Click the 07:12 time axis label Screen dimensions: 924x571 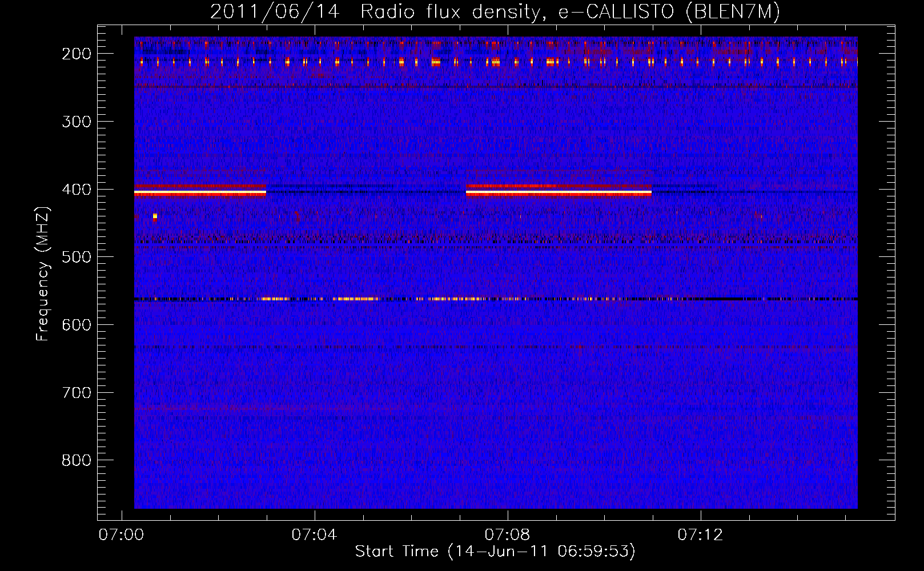click(701, 535)
